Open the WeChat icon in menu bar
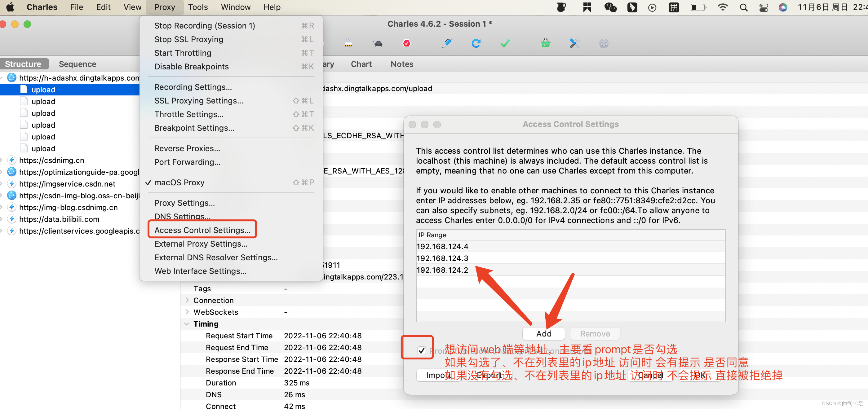 click(610, 7)
